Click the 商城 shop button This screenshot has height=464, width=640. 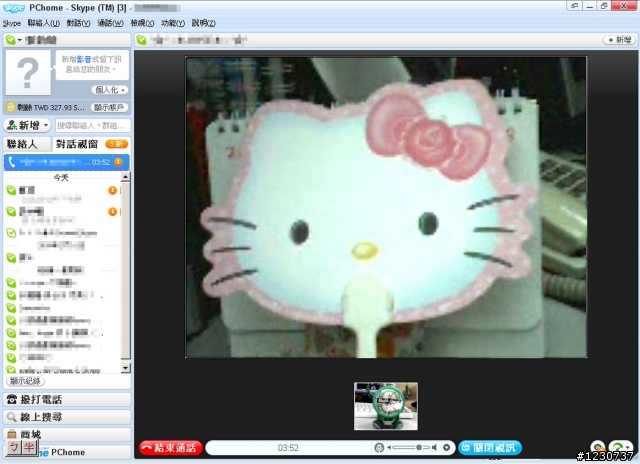67,434
